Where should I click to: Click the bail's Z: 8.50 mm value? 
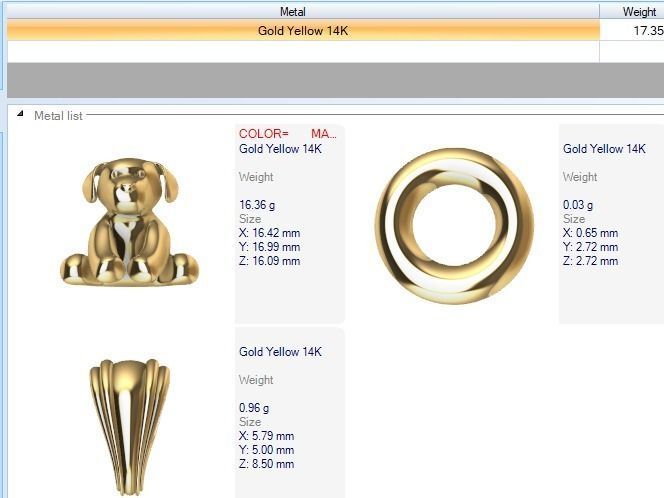(266, 464)
